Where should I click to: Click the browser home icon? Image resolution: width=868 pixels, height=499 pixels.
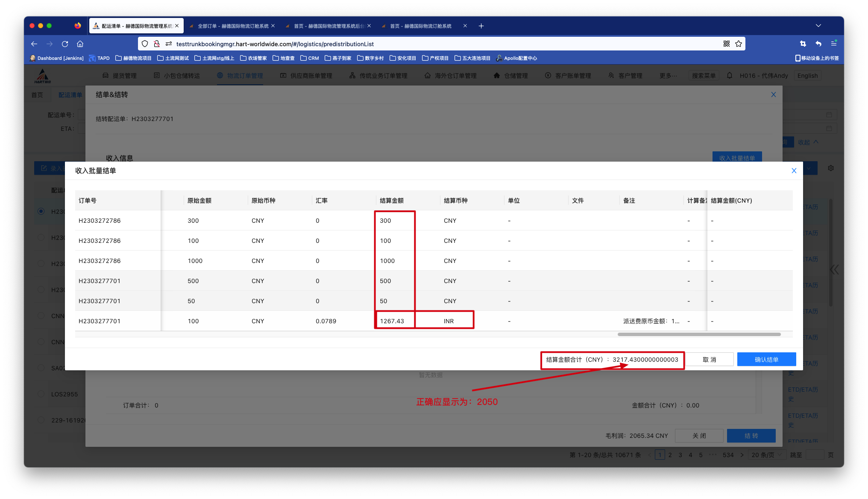pos(80,44)
